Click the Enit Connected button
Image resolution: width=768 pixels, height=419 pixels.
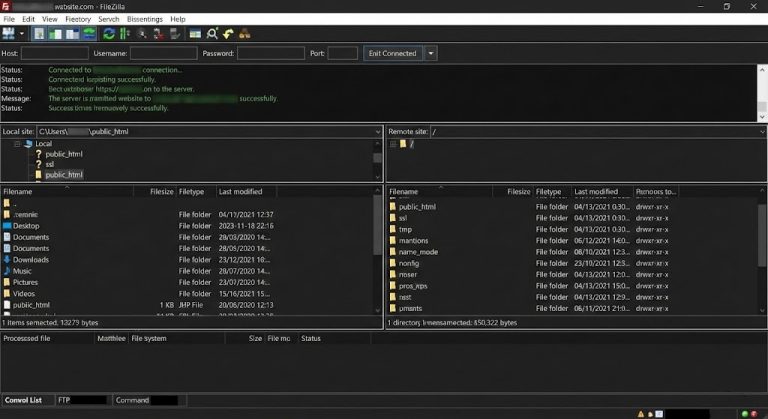pyautogui.click(x=392, y=53)
